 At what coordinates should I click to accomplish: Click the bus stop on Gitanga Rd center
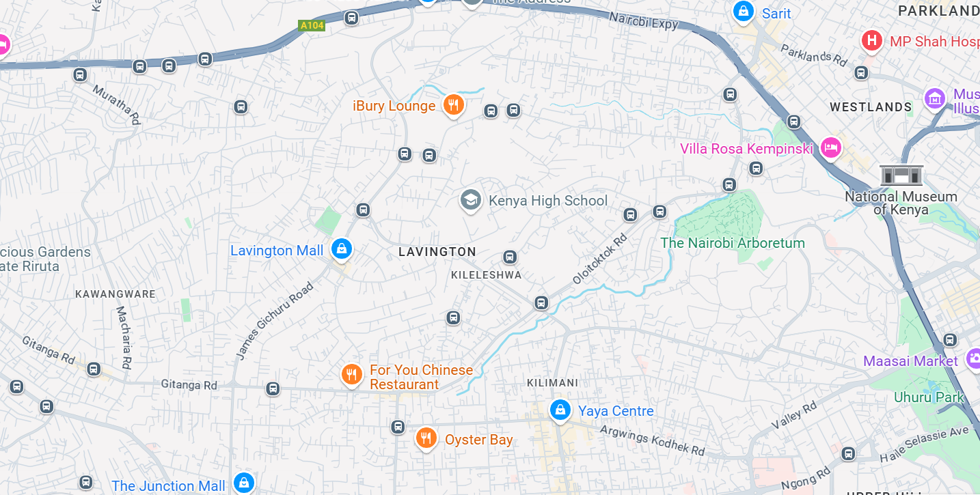[273, 389]
